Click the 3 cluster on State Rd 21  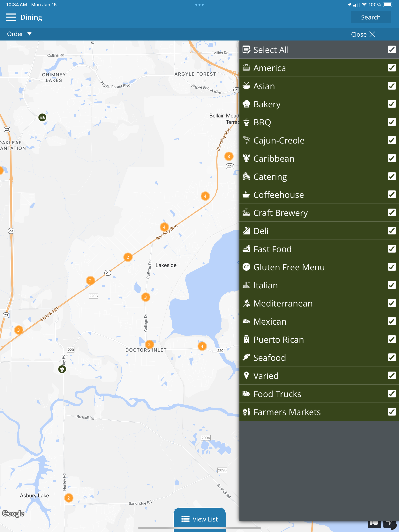[x=19, y=330]
